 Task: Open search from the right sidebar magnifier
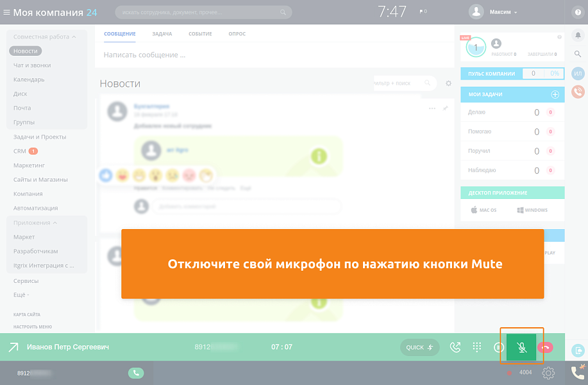click(577, 55)
